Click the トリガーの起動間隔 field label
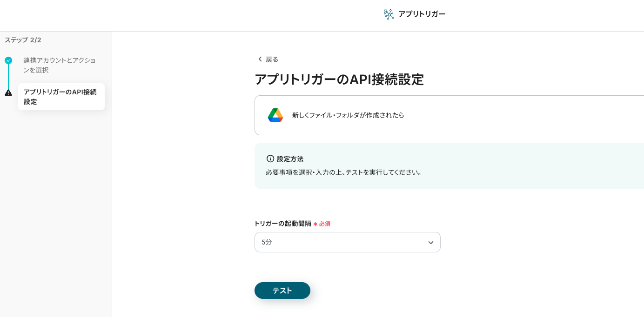 click(x=283, y=224)
